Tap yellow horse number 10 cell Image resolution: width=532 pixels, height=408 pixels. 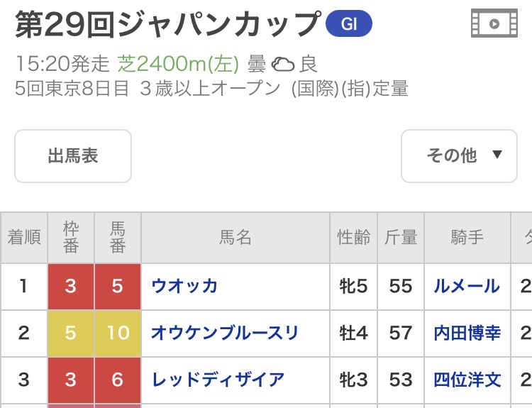[118, 332]
